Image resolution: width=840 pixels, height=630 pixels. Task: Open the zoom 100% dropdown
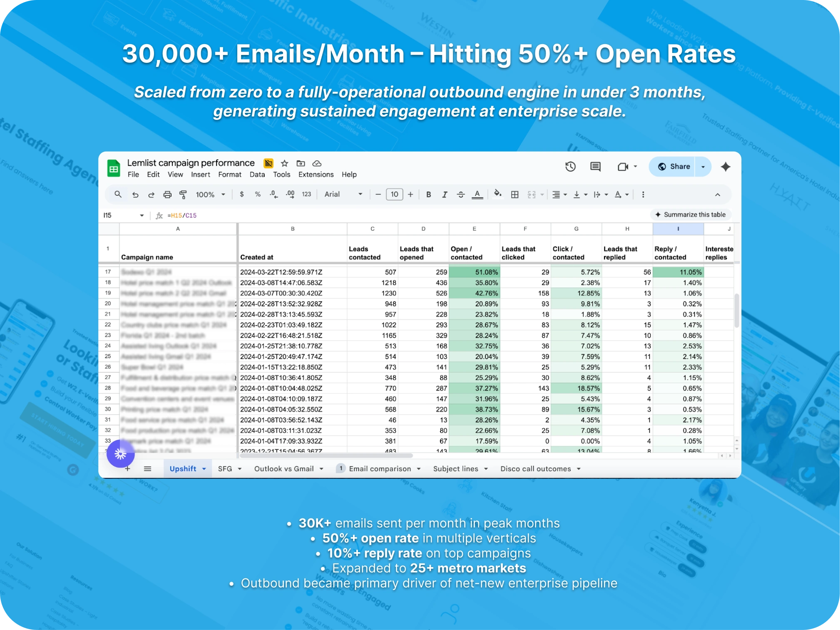(x=210, y=194)
